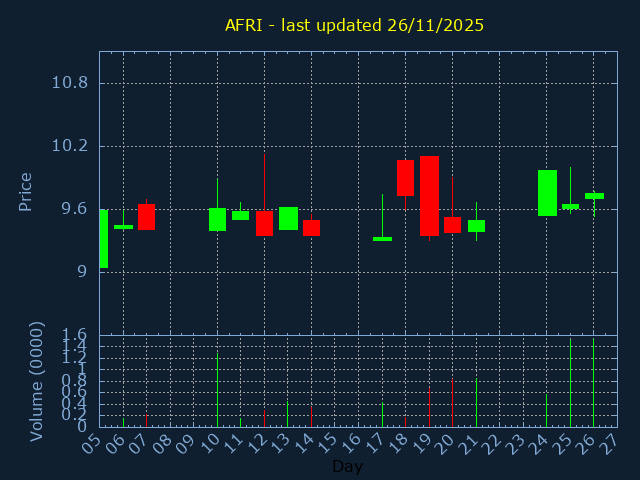Click the 'Day' x-axis title
This screenshot has height=480, width=640.
coord(347,466)
